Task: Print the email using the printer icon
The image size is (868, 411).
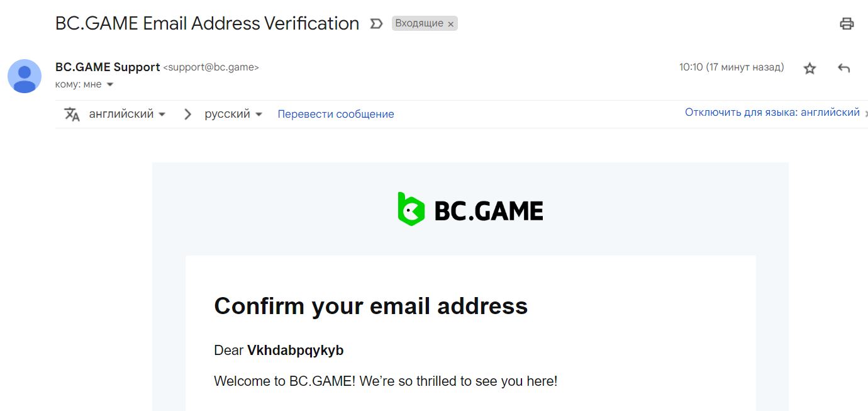Action: pos(847,24)
